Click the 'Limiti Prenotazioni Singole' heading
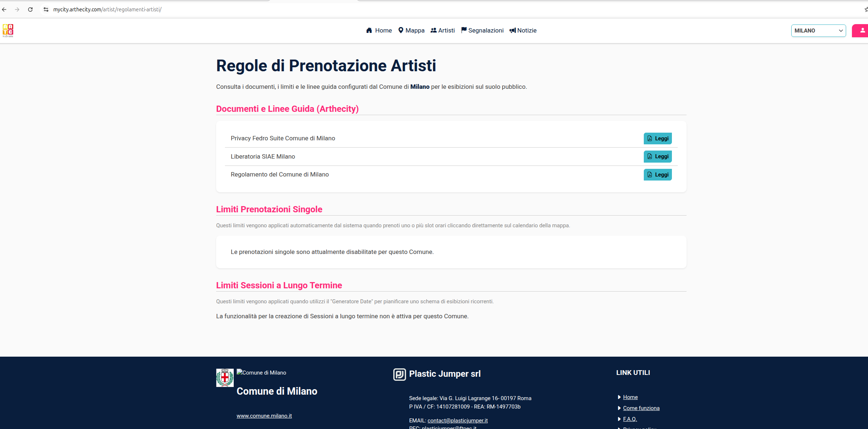This screenshot has width=868, height=429. pyautogui.click(x=269, y=209)
